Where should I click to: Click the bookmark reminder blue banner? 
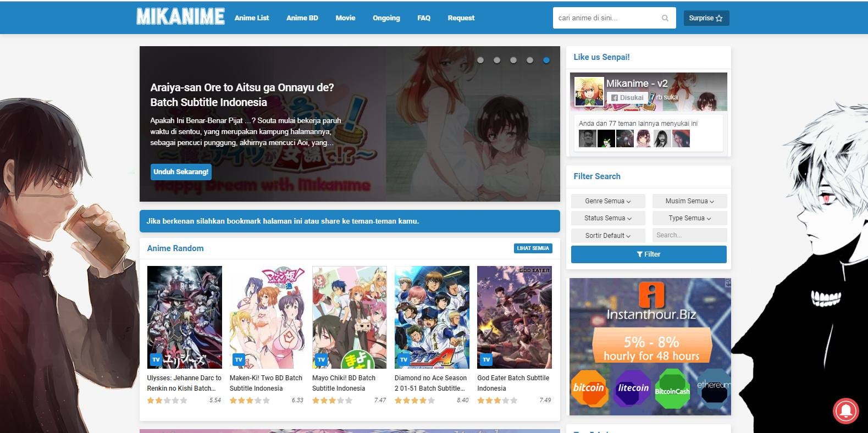coord(350,221)
